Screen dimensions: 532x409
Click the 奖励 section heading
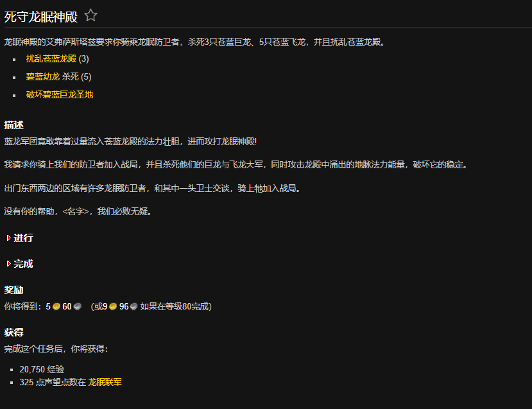(13, 290)
